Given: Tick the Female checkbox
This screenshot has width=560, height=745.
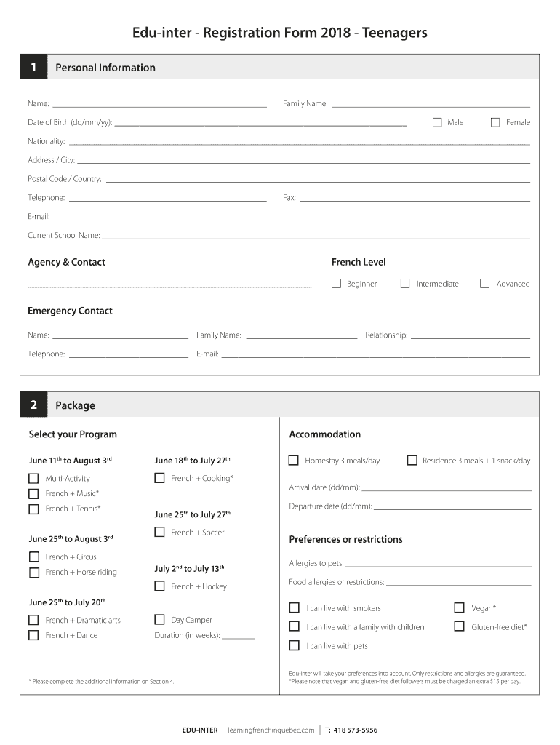Looking at the screenshot, I should point(495,122).
